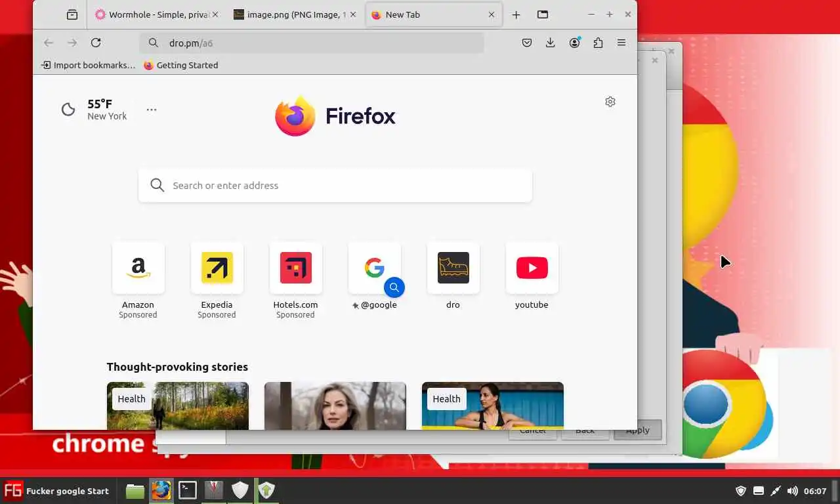
Task: Reload the current page
Action: (96, 43)
